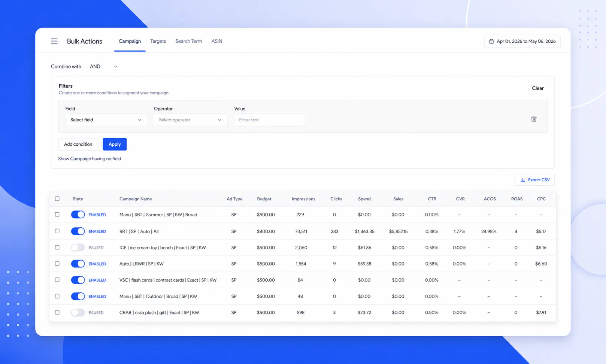This screenshot has height=364, width=606.
Task: Click the Spend column header
Action: (x=364, y=199)
